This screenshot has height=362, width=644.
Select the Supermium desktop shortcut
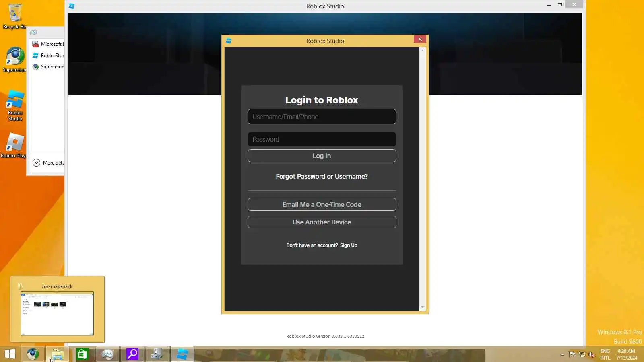click(x=14, y=60)
